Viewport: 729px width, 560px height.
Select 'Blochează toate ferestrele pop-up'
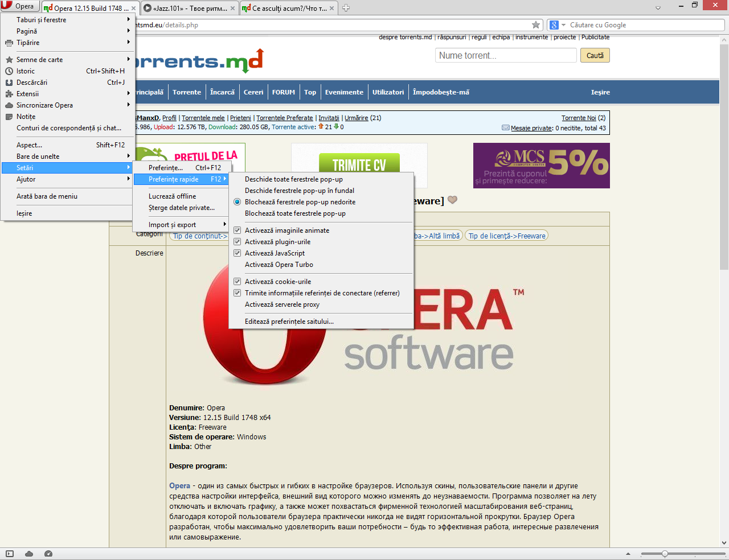321,213
